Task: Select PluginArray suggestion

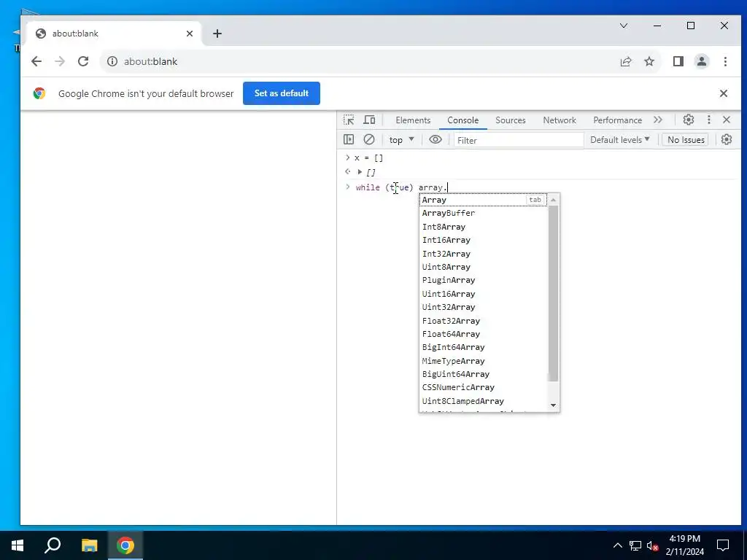Action: point(483,281)
